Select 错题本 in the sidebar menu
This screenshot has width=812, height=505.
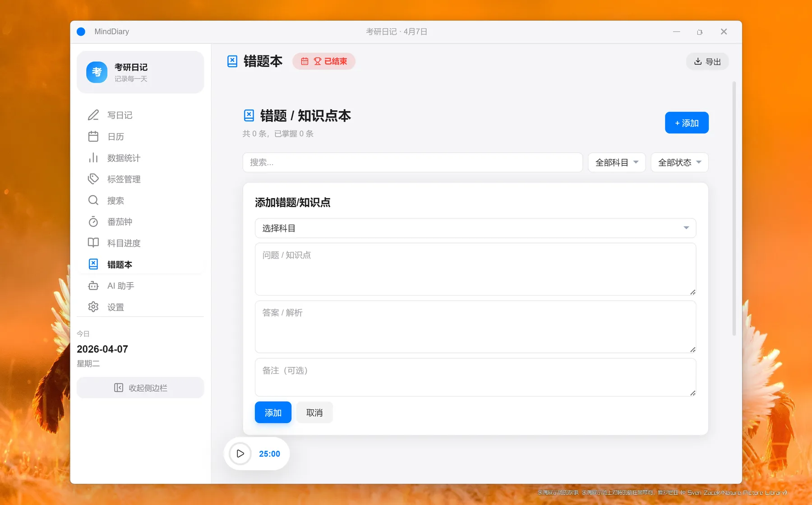(x=120, y=264)
